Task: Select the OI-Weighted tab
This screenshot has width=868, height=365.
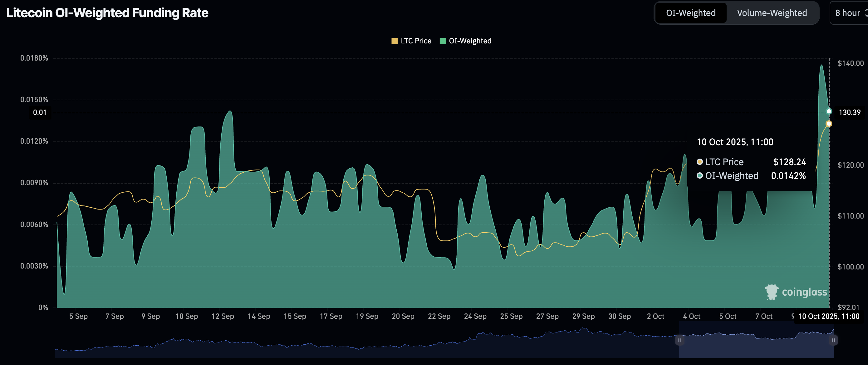Action: tap(690, 13)
